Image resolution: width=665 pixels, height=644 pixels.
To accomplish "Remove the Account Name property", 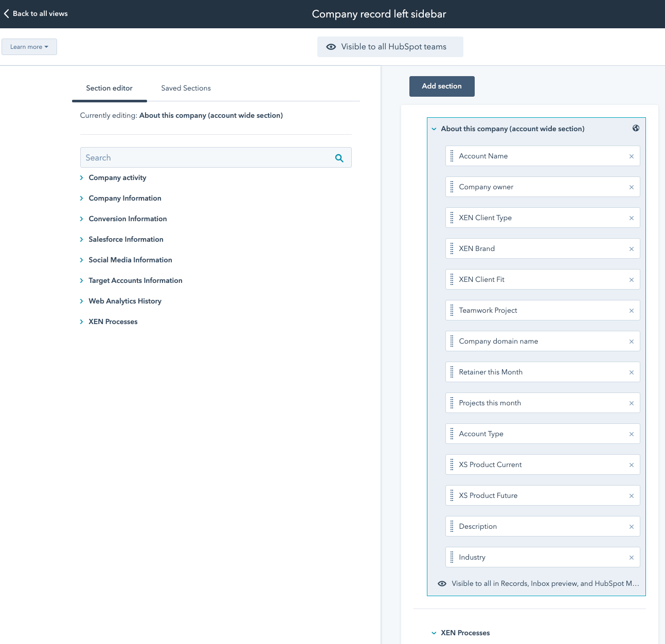I will tap(631, 156).
